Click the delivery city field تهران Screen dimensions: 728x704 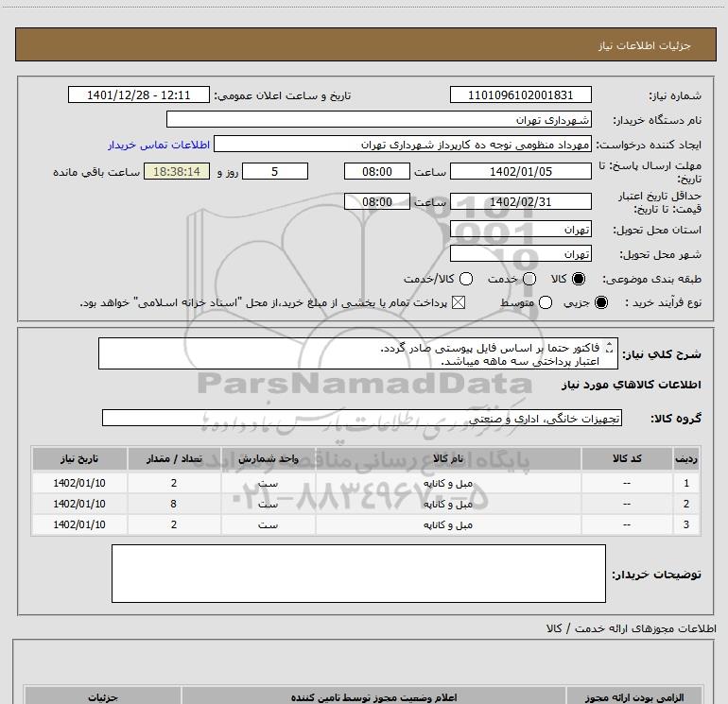pos(520,254)
